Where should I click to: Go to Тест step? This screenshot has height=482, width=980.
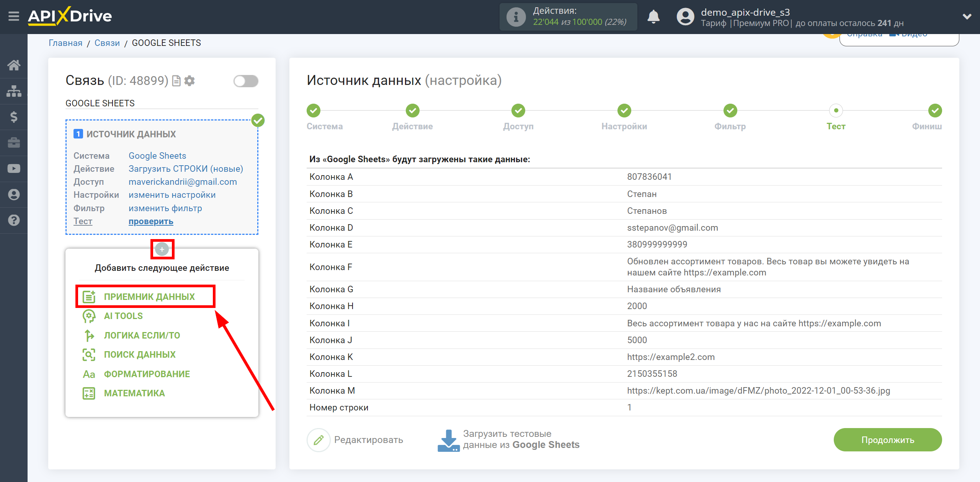(x=836, y=111)
